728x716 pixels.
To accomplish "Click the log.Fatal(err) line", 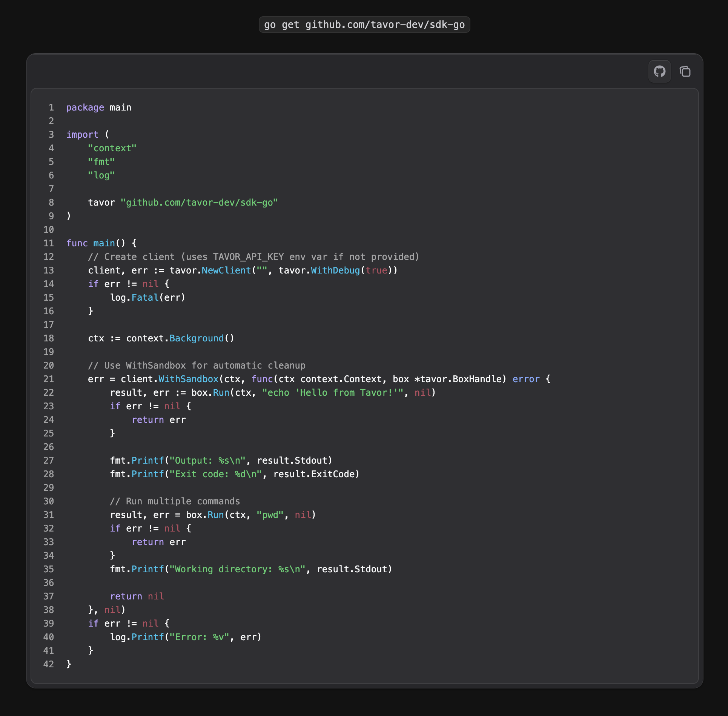I will point(147,298).
